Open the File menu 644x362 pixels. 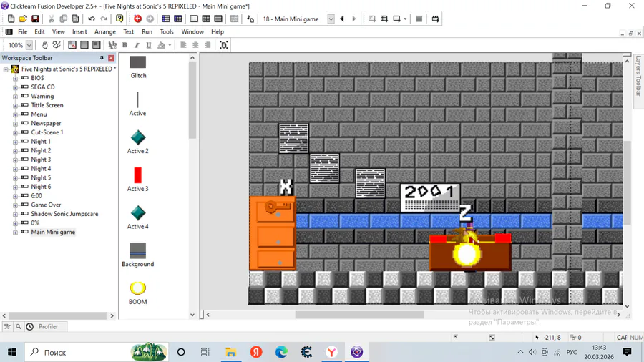[23, 31]
